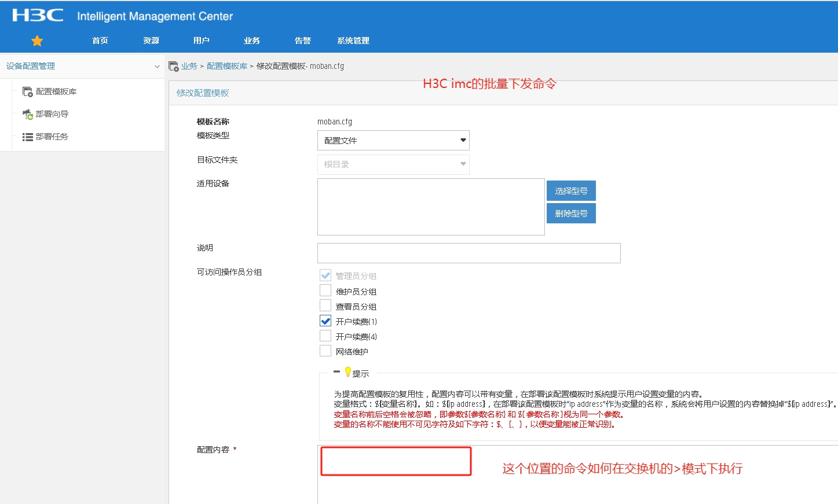Image resolution: width=838 pixels, height=504 pixels.
Task: Go to 配置模板库 breadcrumb link
Action: click(227, 67)
